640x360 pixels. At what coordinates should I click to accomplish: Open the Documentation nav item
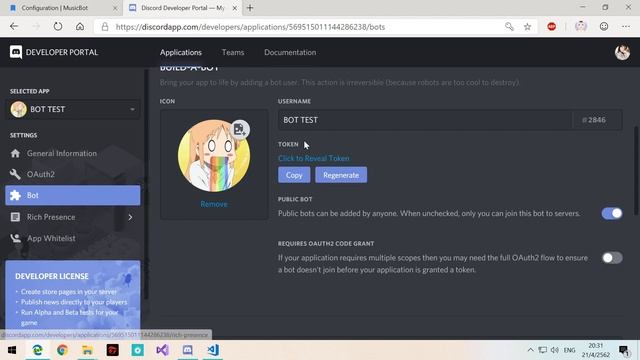[290, 52]
